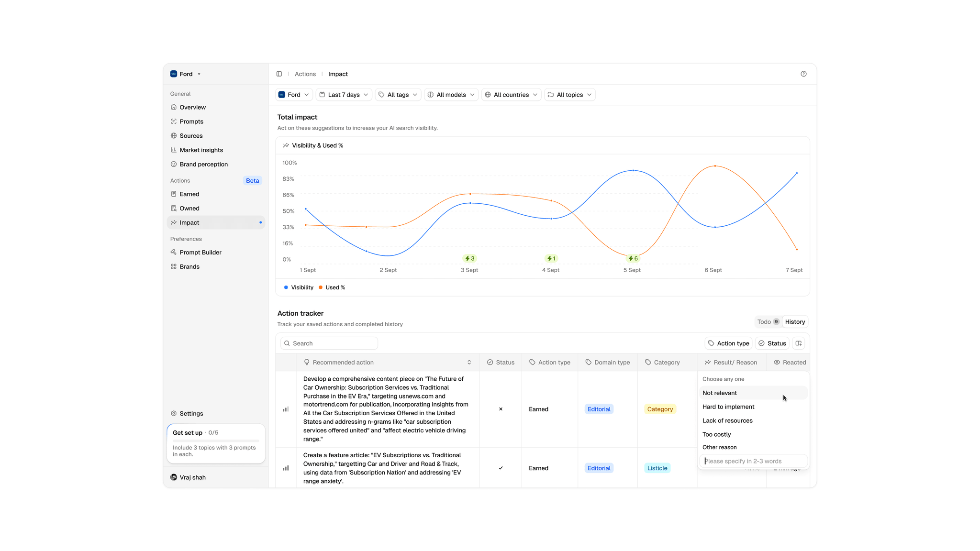Switch to the Todo tab

point(768,322)
